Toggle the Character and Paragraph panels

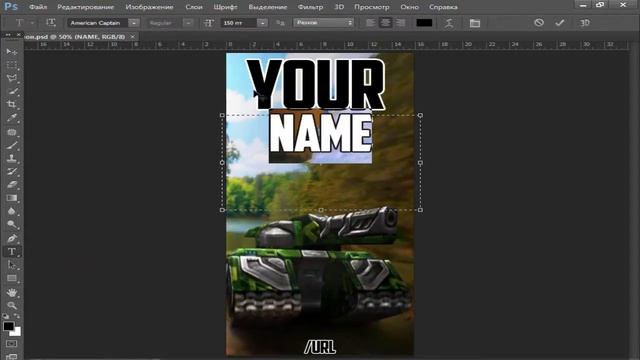(x=475, y=23)
